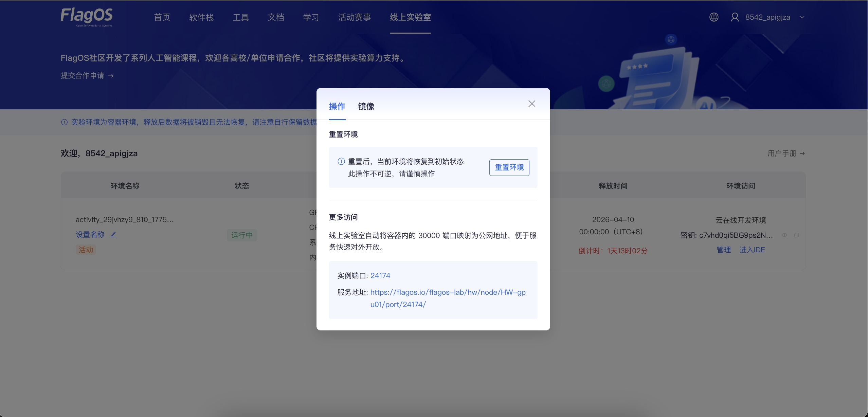Viewport: 868px width, 417px height.
Task: Click the 重置环境 section heading
Action: coord(343,134)
